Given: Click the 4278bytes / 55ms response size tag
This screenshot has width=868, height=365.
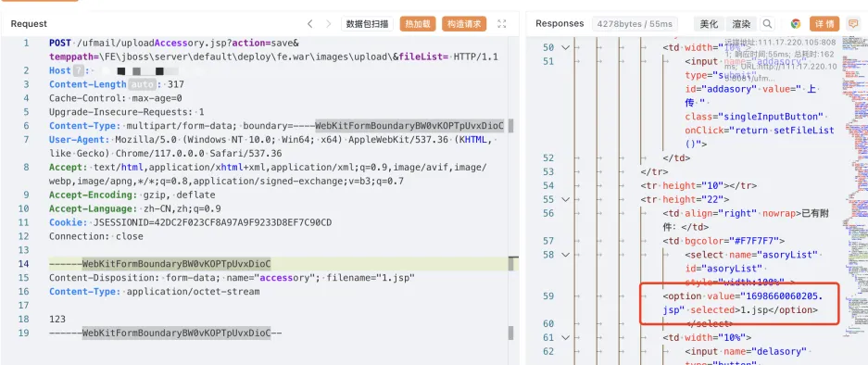Looking at the screenshot, I should pyautogui.click(x=635, y=24).
